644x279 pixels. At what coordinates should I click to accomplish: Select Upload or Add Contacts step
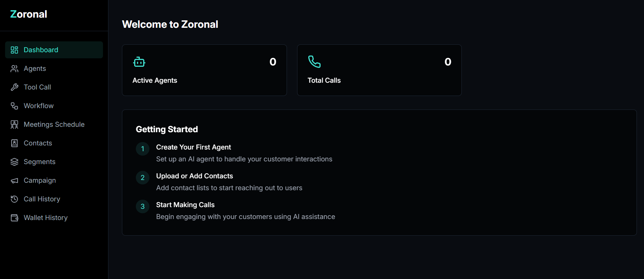point(194,176)
